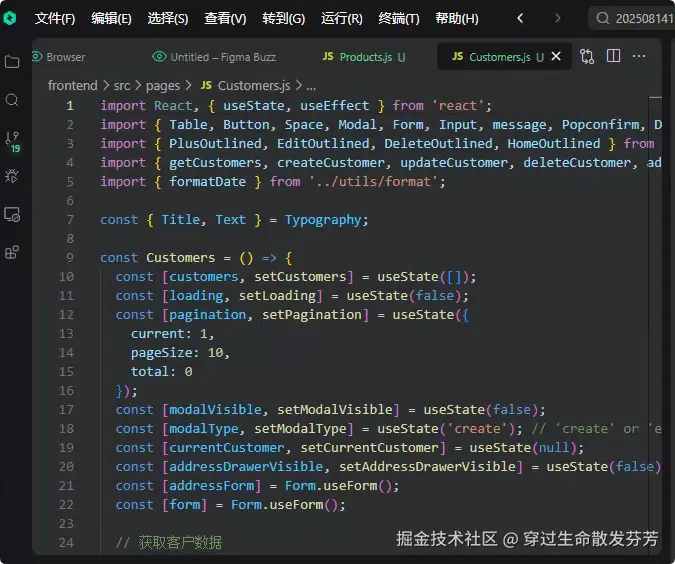Viewport: 675px width, 564px height.
Task: Open the Remote Explorer monitor icon
Action: point(12,214)
